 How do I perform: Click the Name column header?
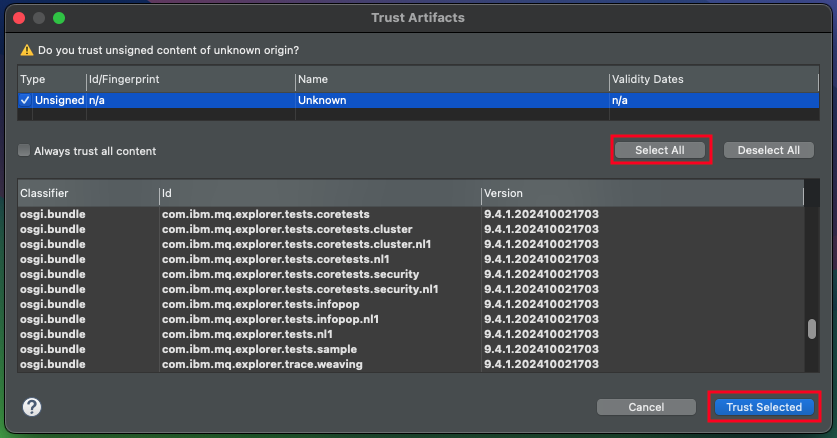click(x=452, y=79)
